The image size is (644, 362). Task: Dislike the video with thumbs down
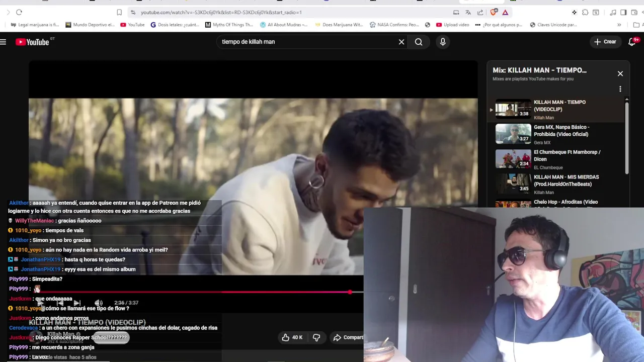[x=316, y=337]
